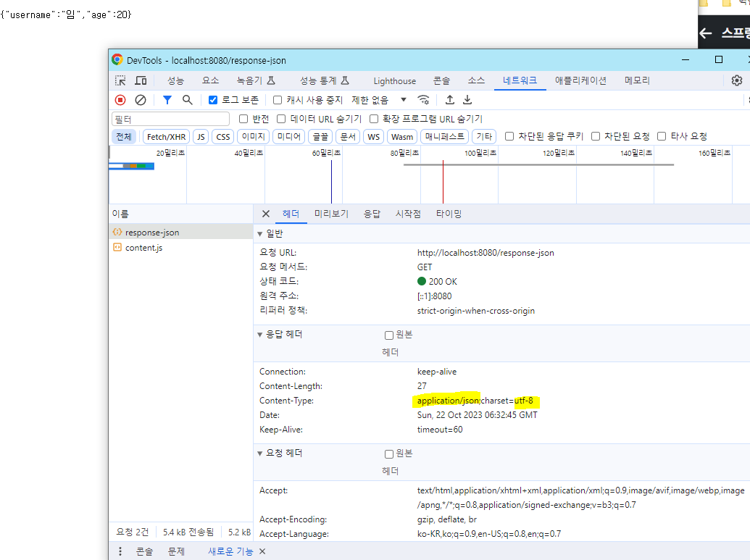Click the export HAR download icon
The width and height of the screenshot is (750, 560).
[467, 100]
